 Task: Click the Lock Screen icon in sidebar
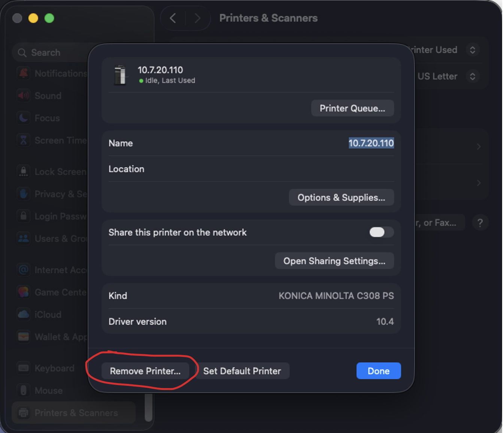point(24,172)
